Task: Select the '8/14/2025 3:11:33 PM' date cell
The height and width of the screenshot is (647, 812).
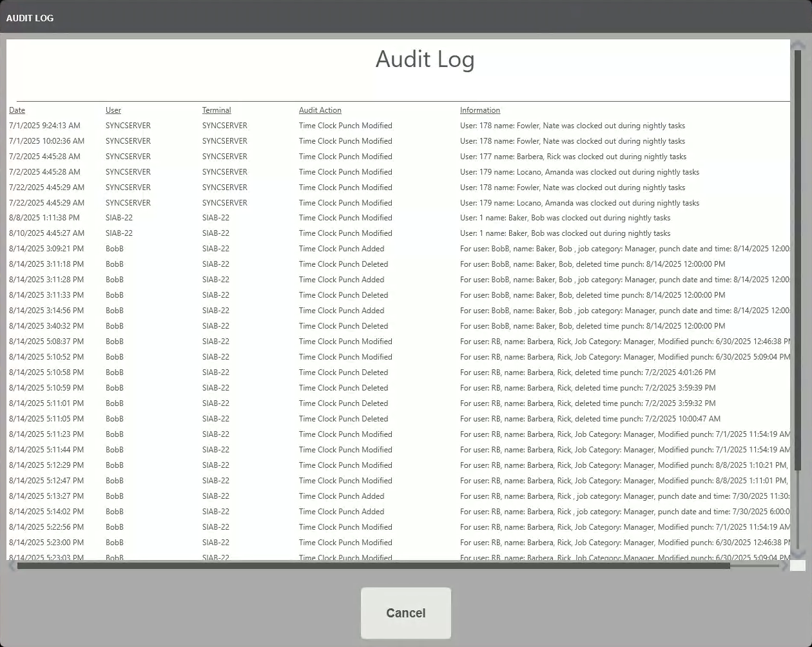Action: pos(46,295)
